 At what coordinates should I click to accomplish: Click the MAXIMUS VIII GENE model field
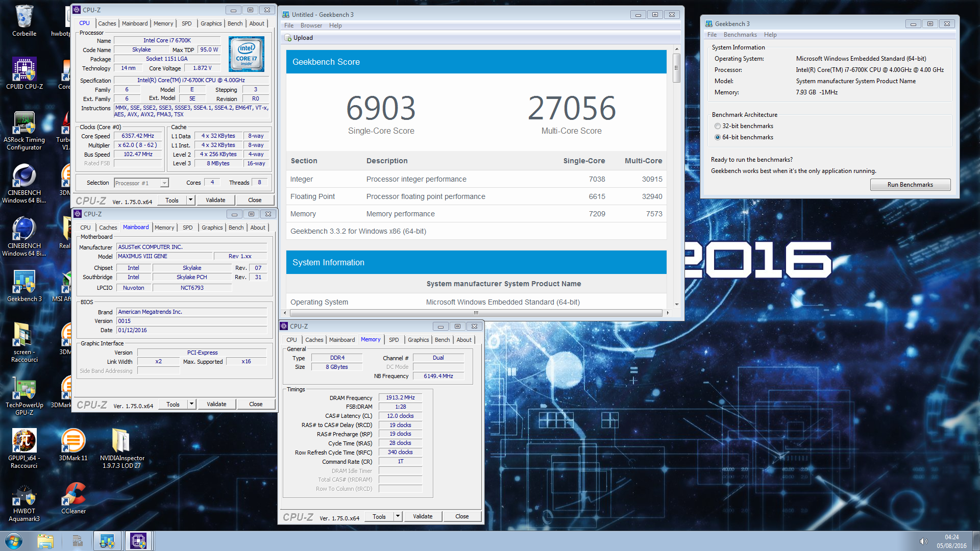[x=165, y=256]
